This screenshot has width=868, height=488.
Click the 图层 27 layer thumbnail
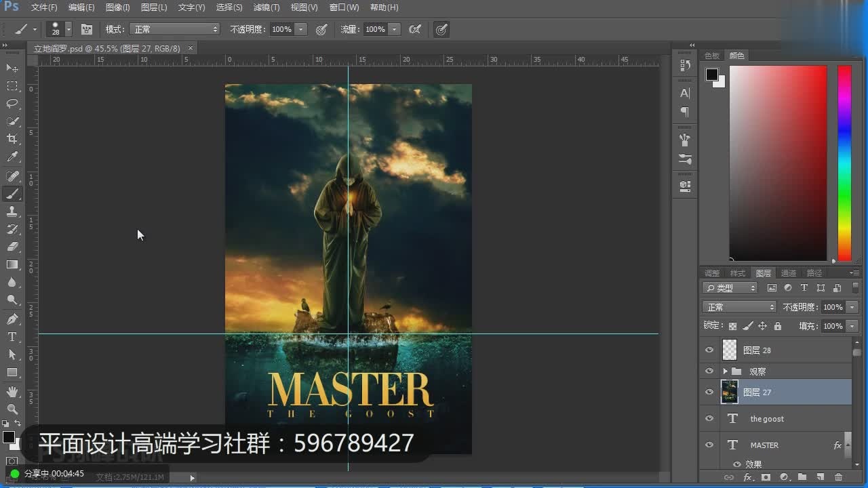730,392
